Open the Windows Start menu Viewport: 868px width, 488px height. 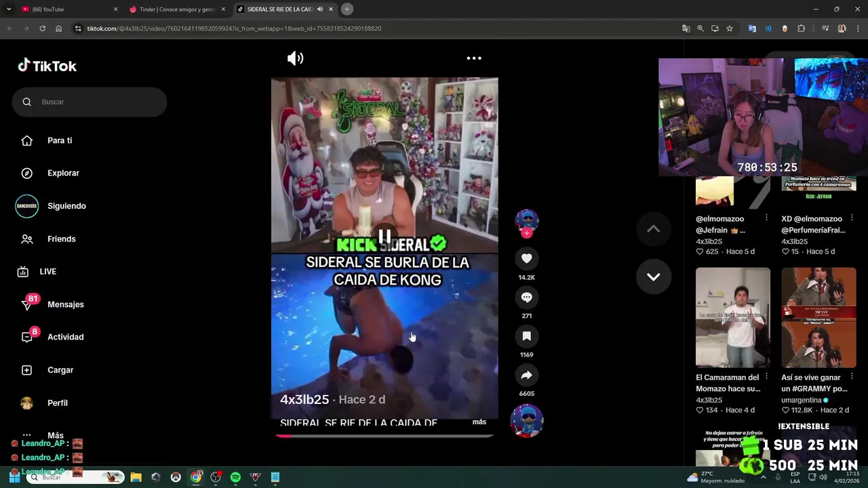14,477
